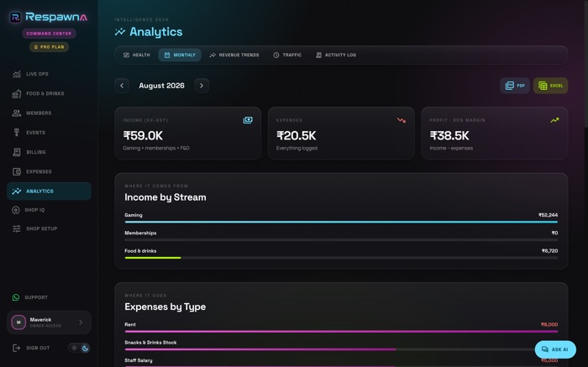588x367 pixels.
Task: Click the ₹52,244 Gaming amount
Action: (x=548, y=215)
